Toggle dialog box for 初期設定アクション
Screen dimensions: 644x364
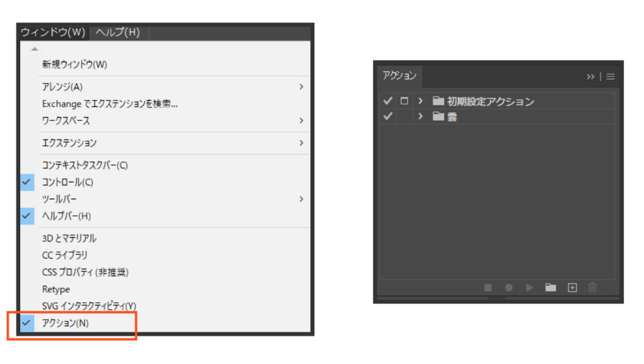[x=404, y=101]
